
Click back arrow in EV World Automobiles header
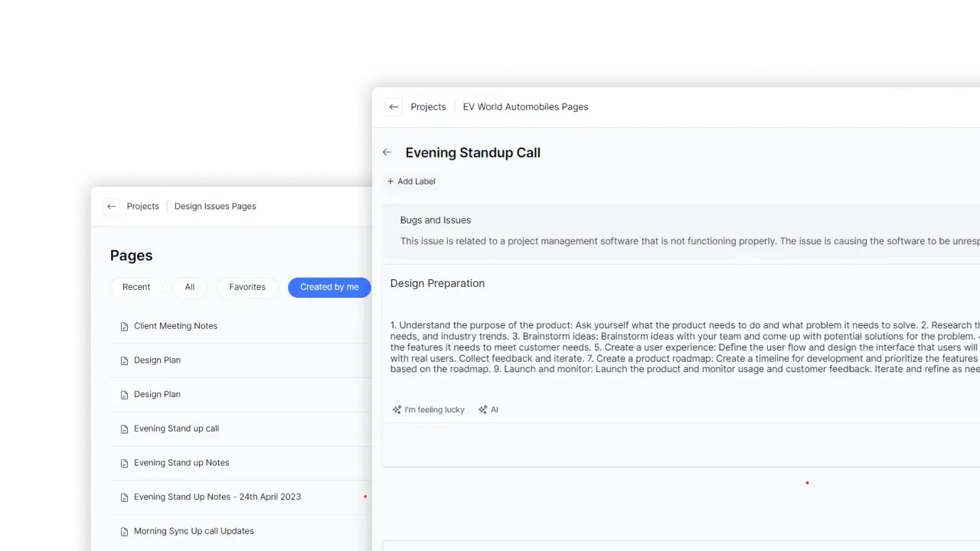point(394,107)
